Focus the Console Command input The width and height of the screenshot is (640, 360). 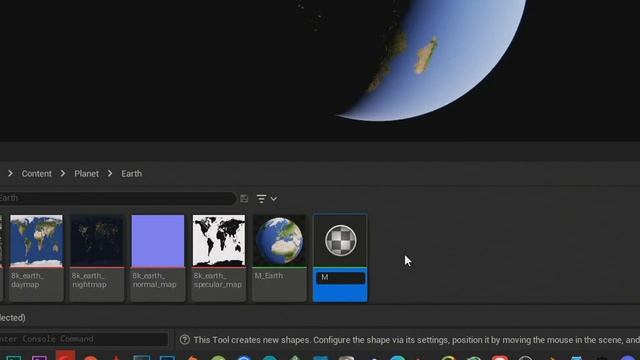point(84,339)
